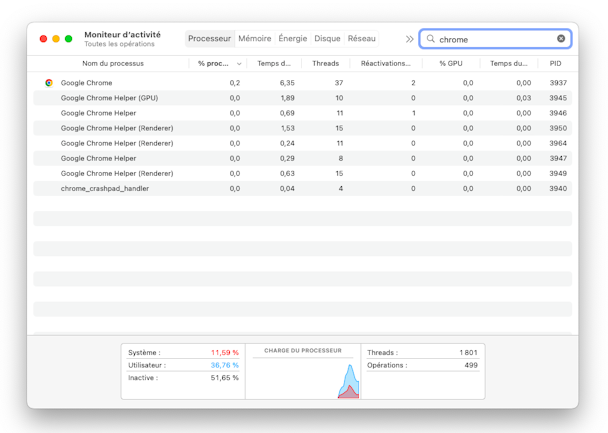Select Renderer helper with PID 3964
This screenshot has height=433, width=608.
tap(302, 143)
